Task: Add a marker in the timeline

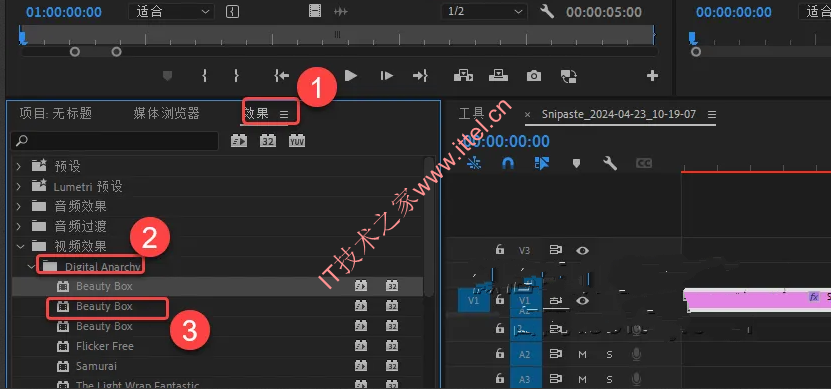Action: click(576, 164)
